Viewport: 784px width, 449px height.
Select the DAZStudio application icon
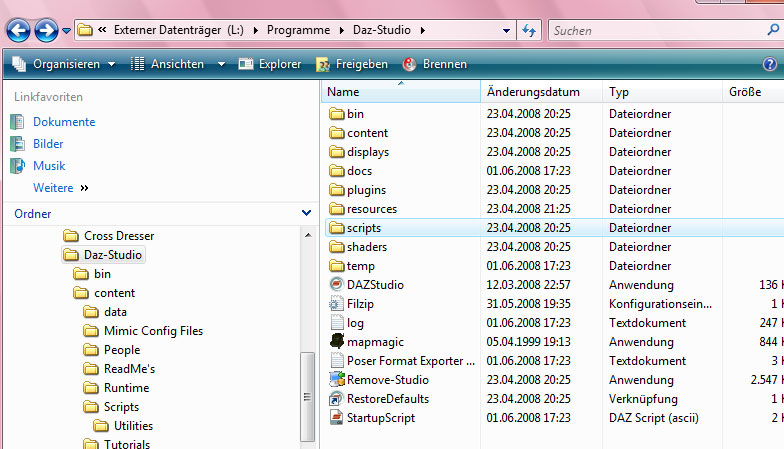tap(337, 284)
